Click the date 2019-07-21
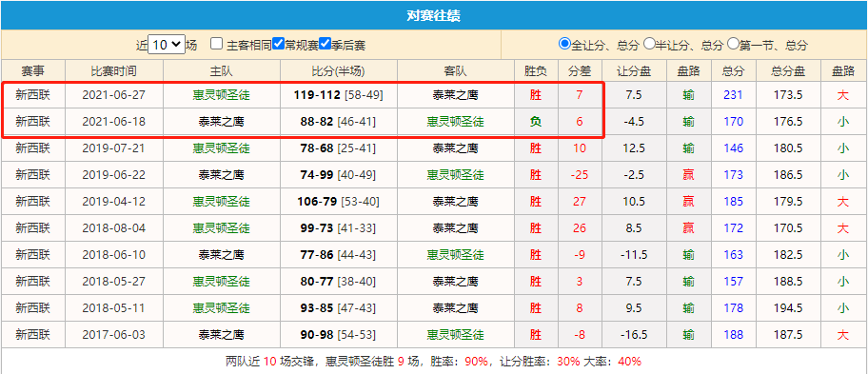This screenshot has height=374, width=868. coord(114,148)
